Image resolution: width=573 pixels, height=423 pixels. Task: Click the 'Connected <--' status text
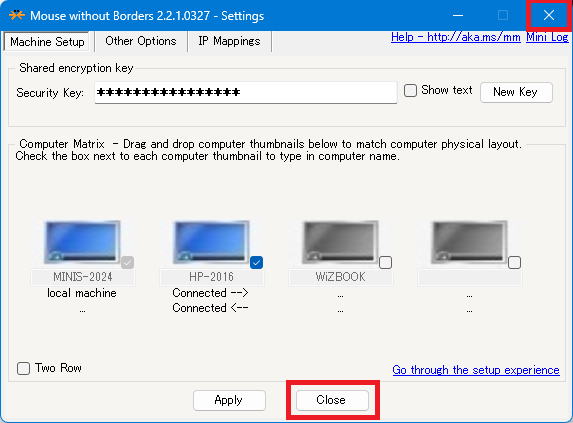[210, 308]
